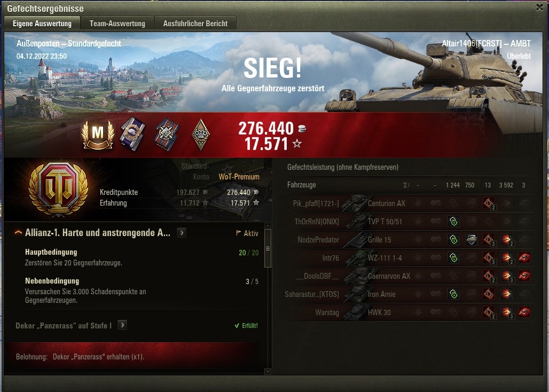
Task: Click assist damage icon in NodzePredator row
Action: 471,240
